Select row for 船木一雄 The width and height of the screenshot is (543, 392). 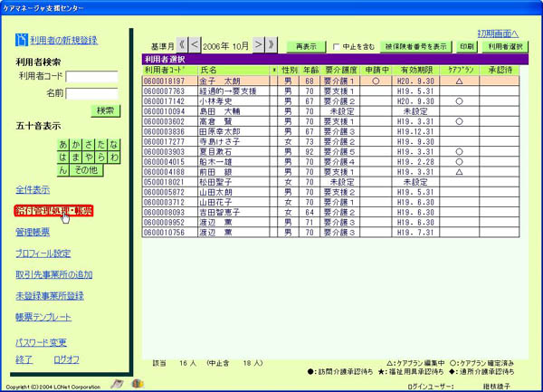click(330, 162)
